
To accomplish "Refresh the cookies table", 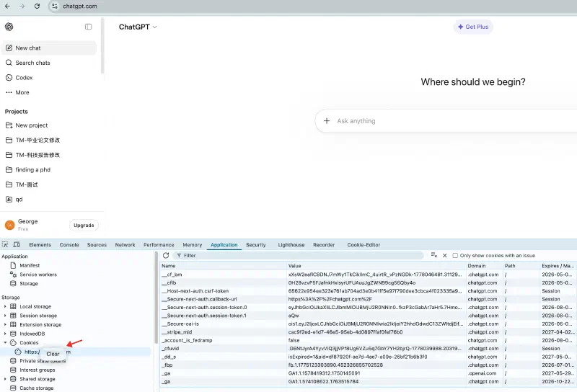I will [x=166, y=255].
